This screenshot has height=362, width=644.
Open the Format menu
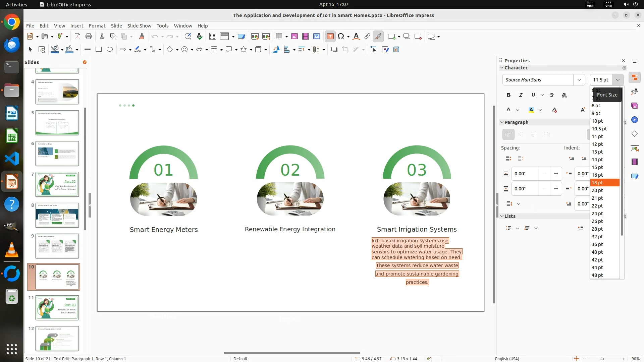coord(97,25)
